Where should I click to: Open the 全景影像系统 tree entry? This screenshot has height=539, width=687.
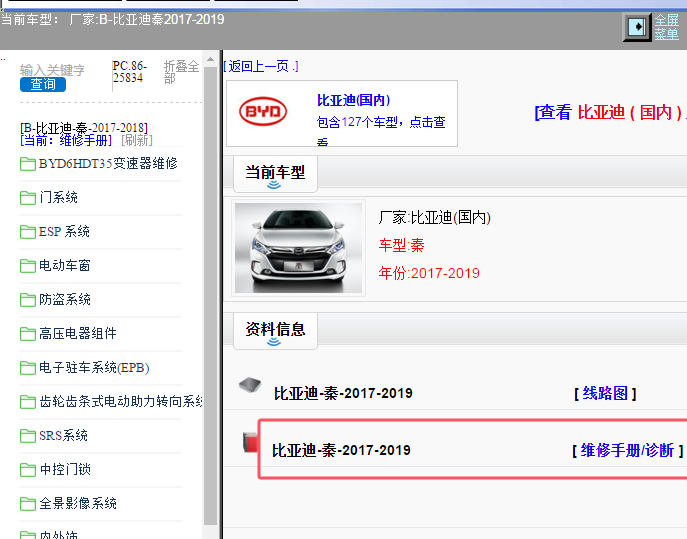coord(78,504)
